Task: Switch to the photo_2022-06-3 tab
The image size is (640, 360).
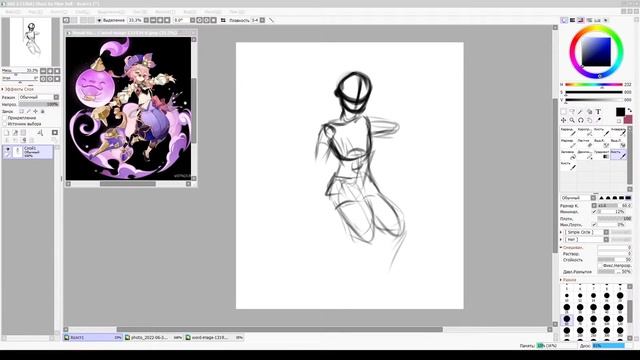Action: (153, 338)
